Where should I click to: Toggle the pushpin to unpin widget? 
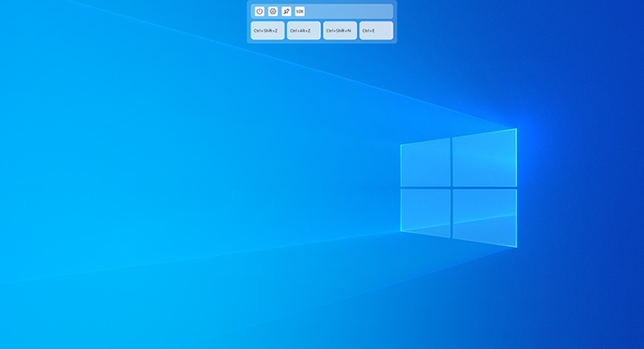pos(286,12)
